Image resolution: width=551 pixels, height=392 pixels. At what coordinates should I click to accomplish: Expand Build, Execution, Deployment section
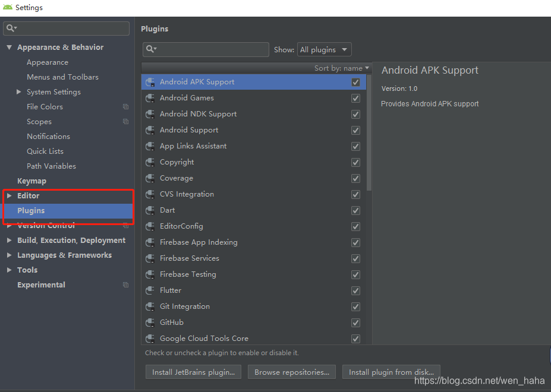(x=10, y=241)
